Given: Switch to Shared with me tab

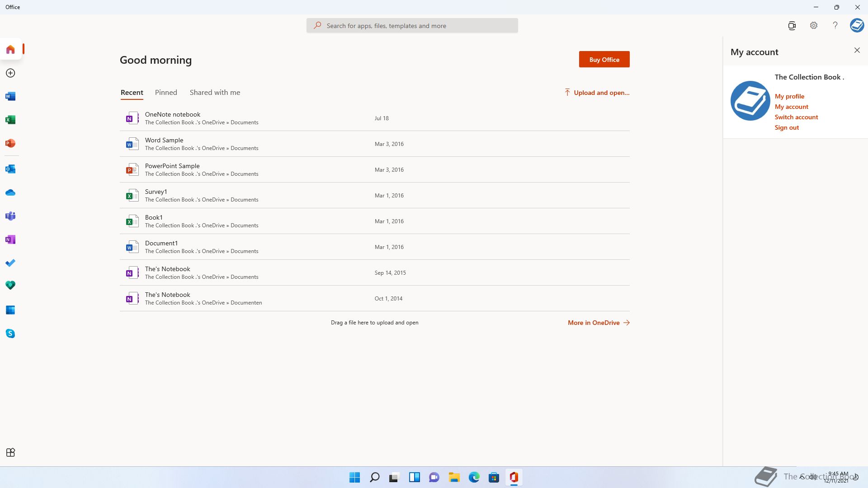Looking at the screenshot, I should 215,93.
